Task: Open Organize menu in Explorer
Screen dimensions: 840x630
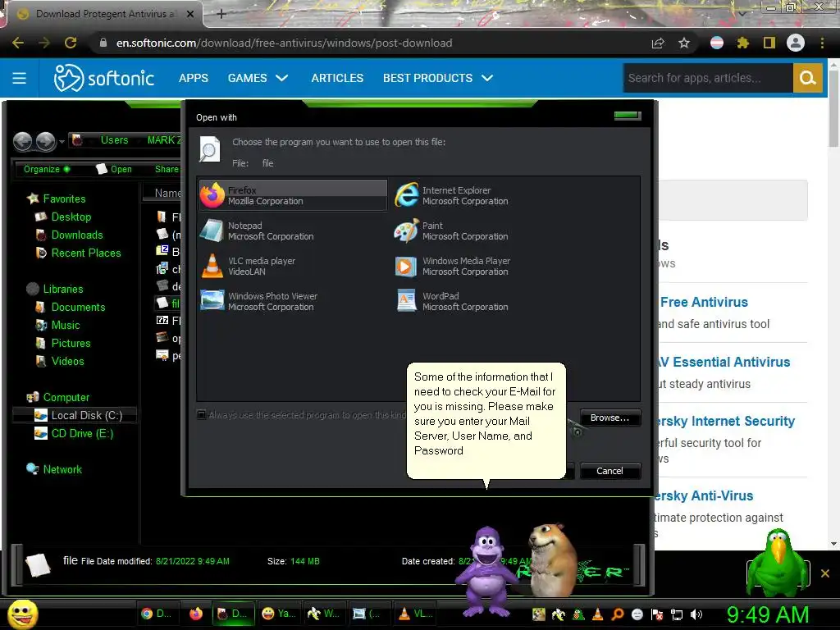Action: [x=46, y=169]
